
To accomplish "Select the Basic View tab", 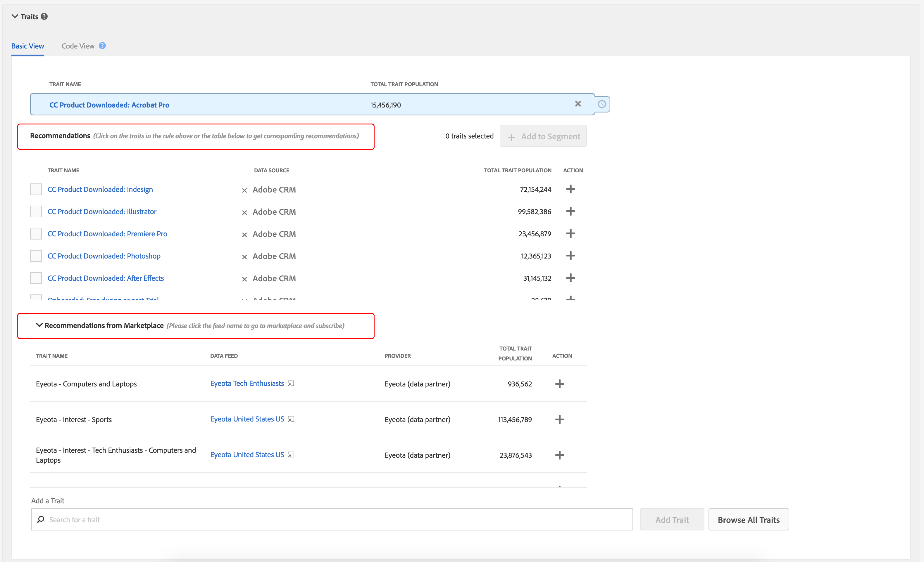I will 28,46.
